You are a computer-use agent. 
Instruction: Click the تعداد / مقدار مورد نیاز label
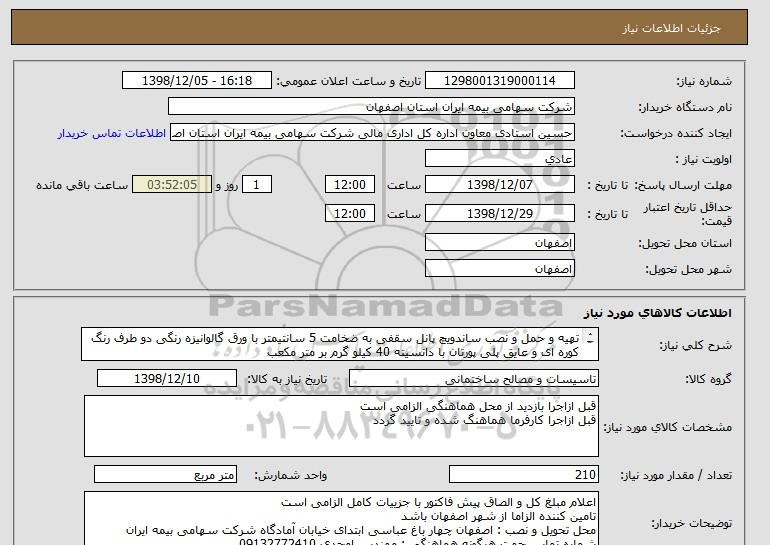pyautogui.click(x=676, y=475)
